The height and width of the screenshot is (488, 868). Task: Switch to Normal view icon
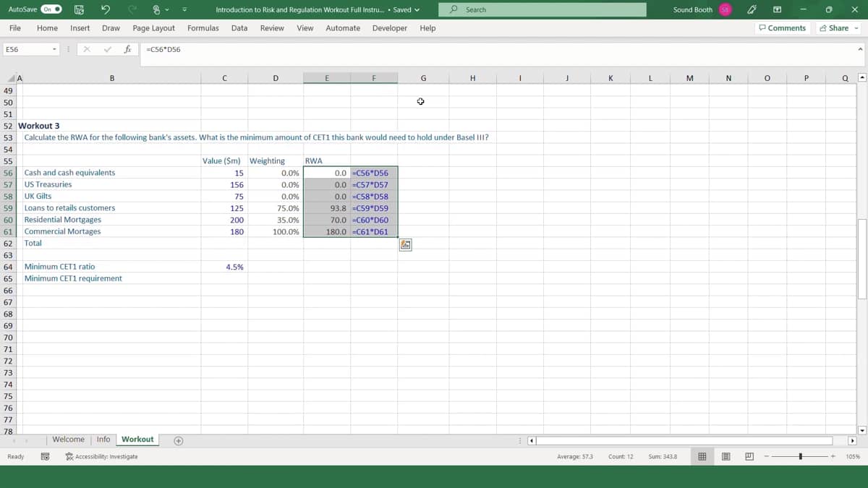(x=702, y=457)
